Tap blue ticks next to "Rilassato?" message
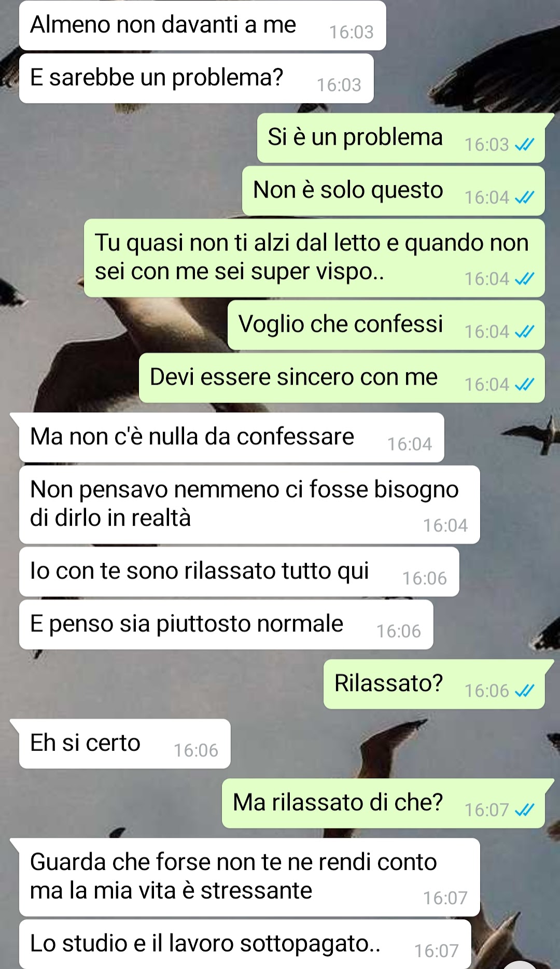 coord(524,691)
